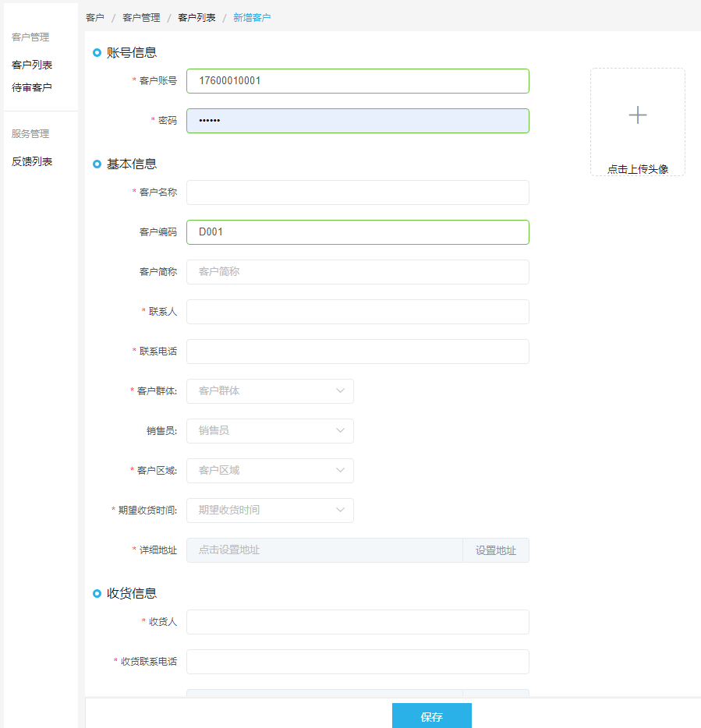
Task: Click the 客户名称 input field
Action: pyautogui.click(x=358, y=193)
